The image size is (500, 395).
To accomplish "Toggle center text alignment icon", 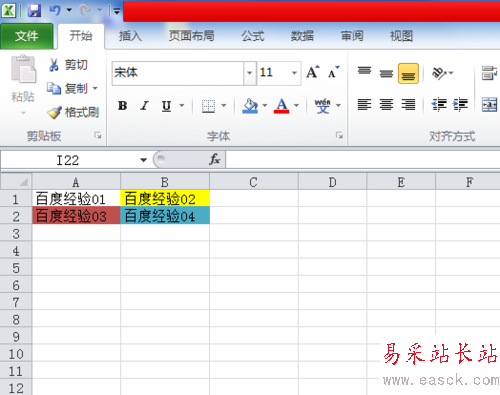I will 386,105.
